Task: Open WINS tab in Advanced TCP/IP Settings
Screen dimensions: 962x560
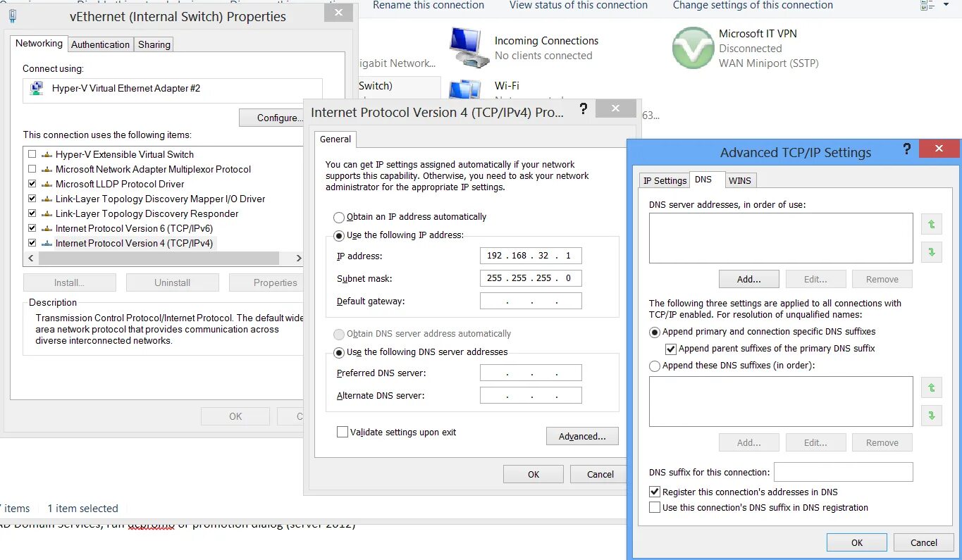Action: [x=740, y=180]
